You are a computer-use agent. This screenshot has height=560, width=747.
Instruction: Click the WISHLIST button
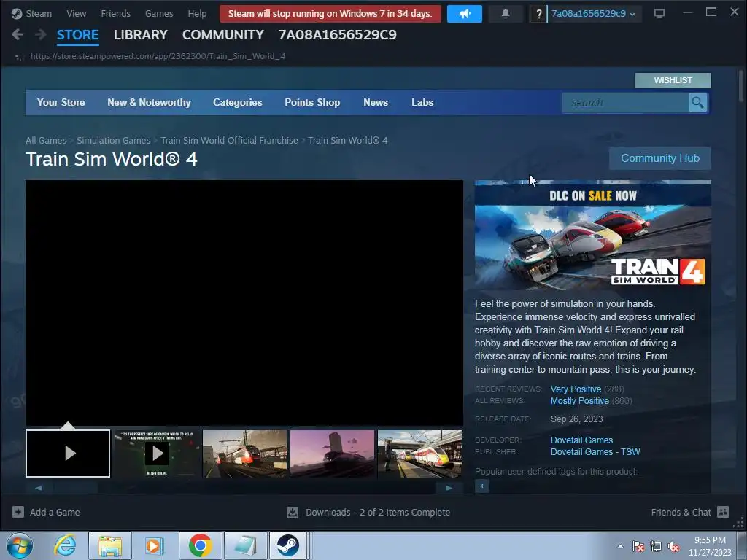(673, 80)
